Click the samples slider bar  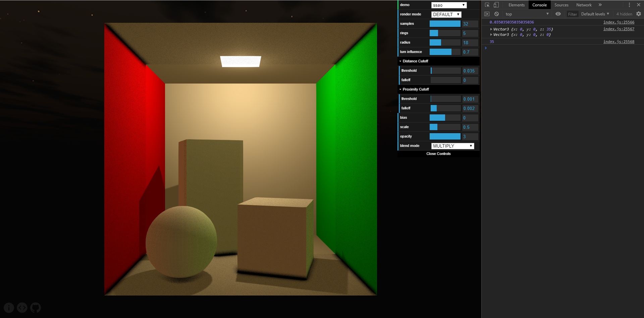click(445, 23)
